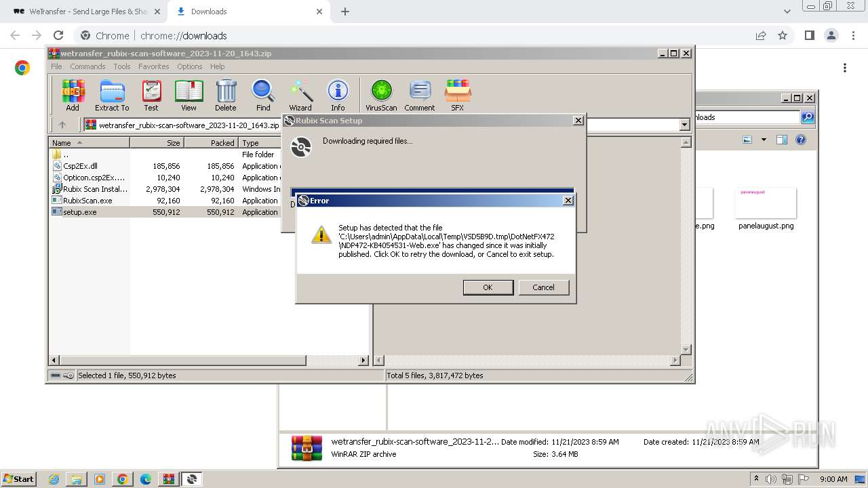The image size is (868, 488).
Task: Open File Explorer taskbar icon
Action: [77, 479]
